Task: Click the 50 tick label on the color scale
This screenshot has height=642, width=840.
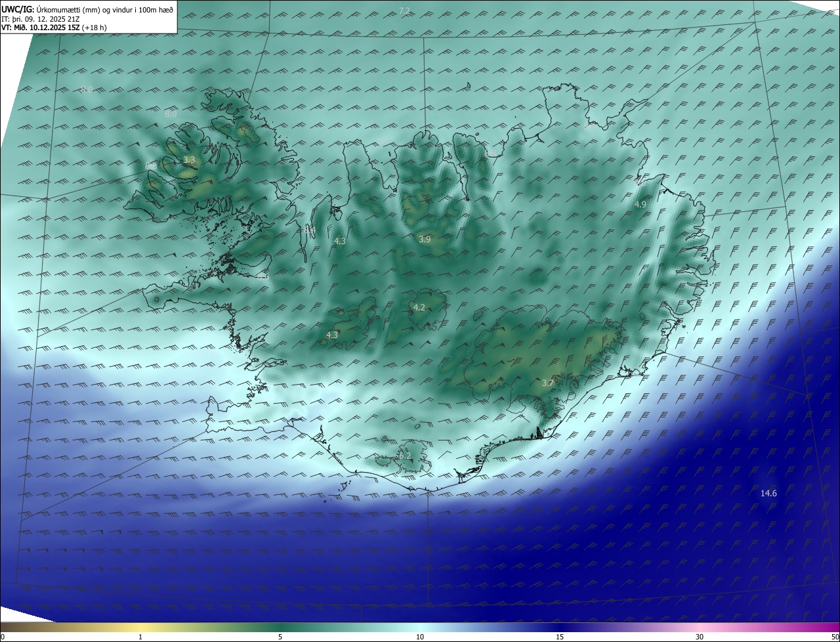Action: [835, 637]
